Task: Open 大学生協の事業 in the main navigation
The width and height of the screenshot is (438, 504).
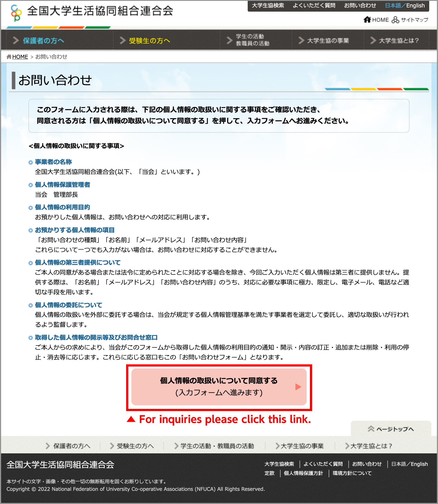Action: click(x=328, y=41)
